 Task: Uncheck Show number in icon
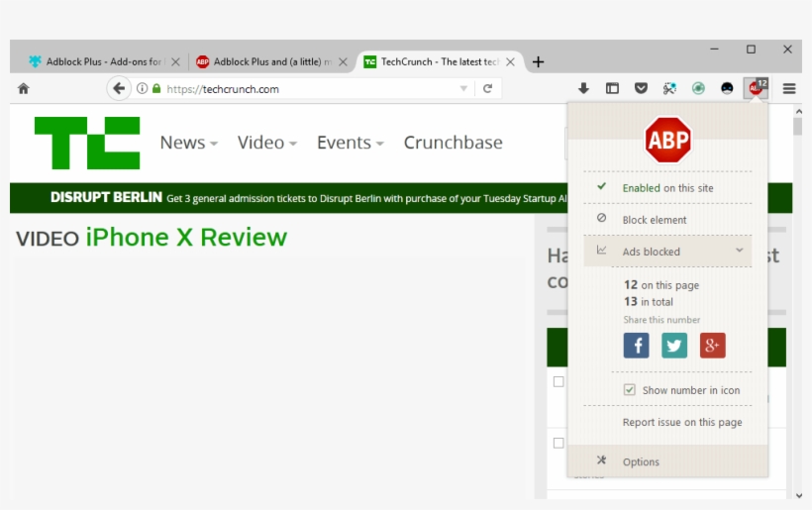pyautogui.click(x=629, y=390)
